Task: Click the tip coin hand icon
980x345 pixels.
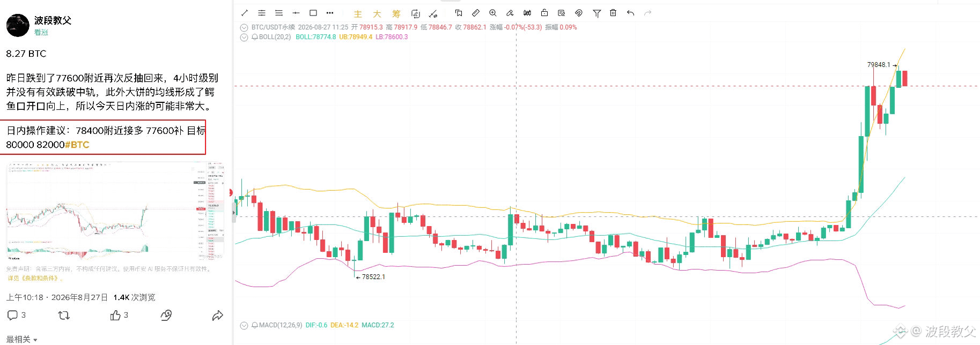Action: [x=166, y=315]
